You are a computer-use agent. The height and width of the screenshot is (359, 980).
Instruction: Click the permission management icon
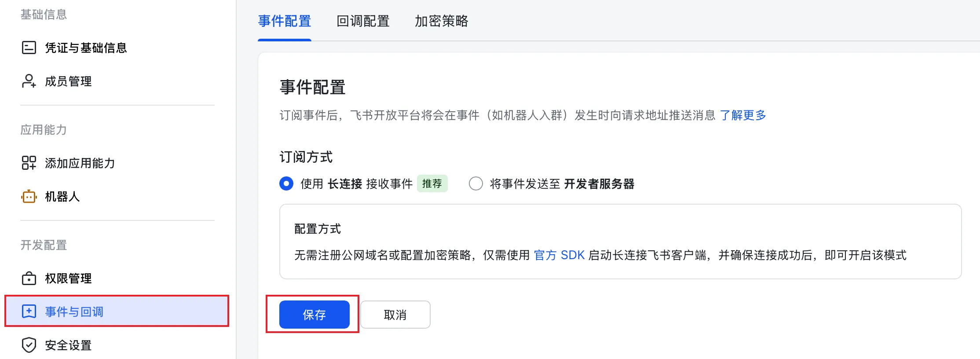point(29,278)
